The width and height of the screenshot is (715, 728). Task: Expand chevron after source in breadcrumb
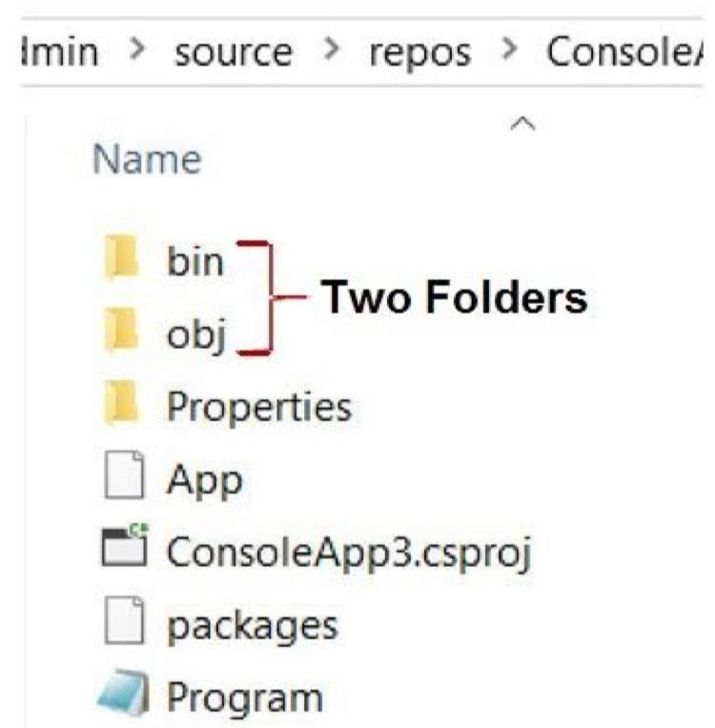[331, 49]
